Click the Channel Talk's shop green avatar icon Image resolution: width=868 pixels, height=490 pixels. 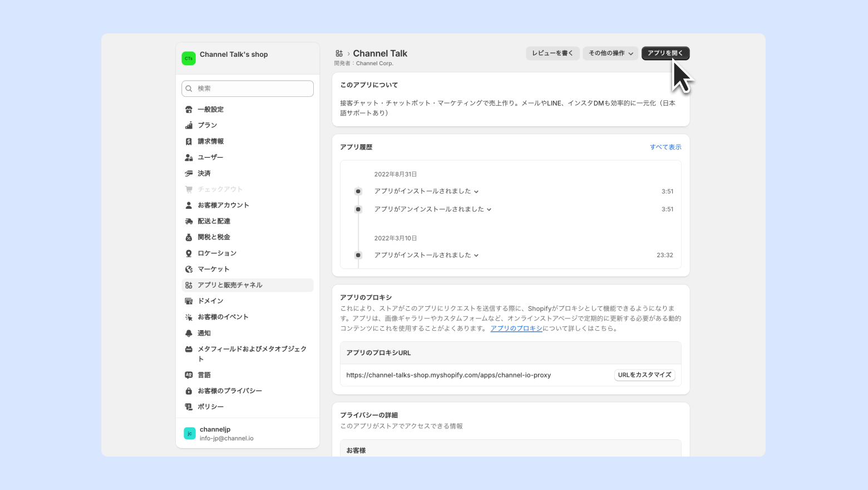pyautogui.click(x=189, y=58)
